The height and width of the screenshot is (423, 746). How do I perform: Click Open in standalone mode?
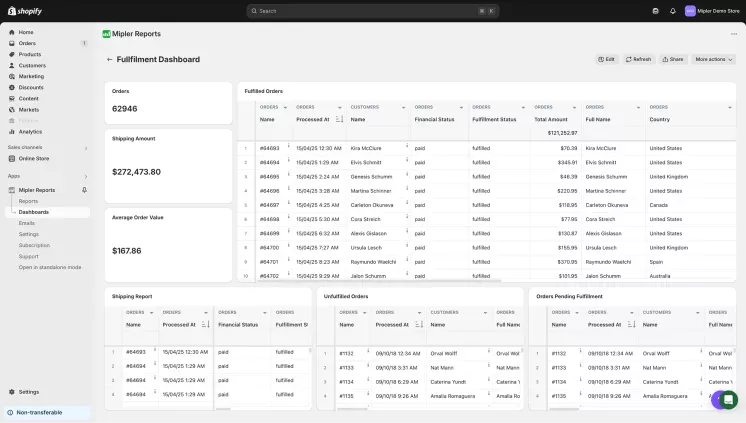click(50, 267)
